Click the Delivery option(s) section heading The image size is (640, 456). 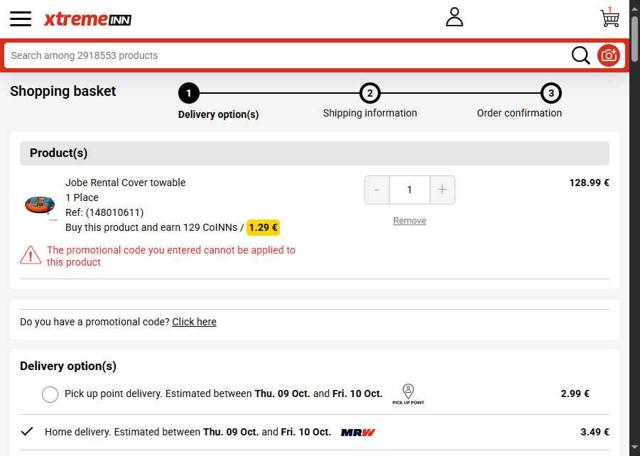[x=68, y=366]
